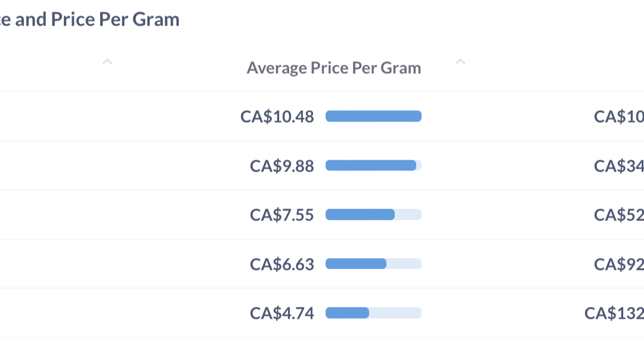Click the shortest bar beside CA$4.74
This screenshot has height=354, width=644.
pos(373,313)
